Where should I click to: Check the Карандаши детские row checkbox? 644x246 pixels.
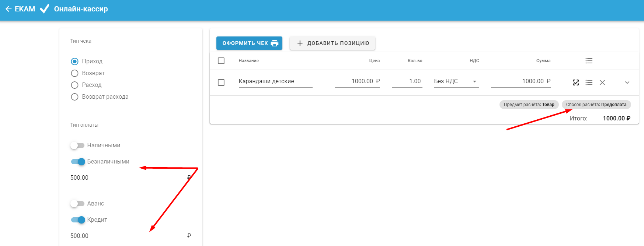pos(221,82)
